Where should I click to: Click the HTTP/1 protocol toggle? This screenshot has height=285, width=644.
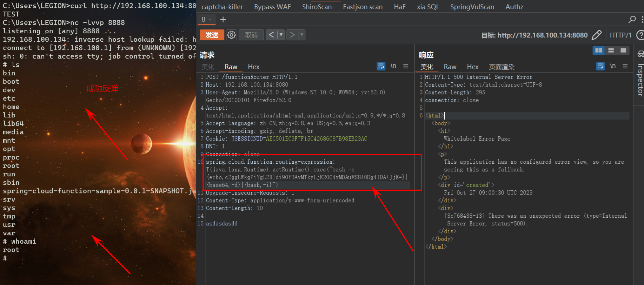point(620,35)
